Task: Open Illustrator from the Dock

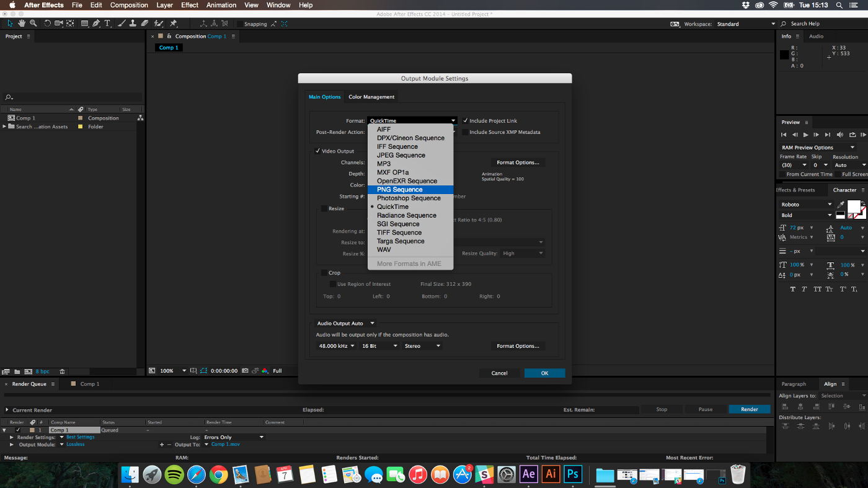Action: (x=551, y=474)
